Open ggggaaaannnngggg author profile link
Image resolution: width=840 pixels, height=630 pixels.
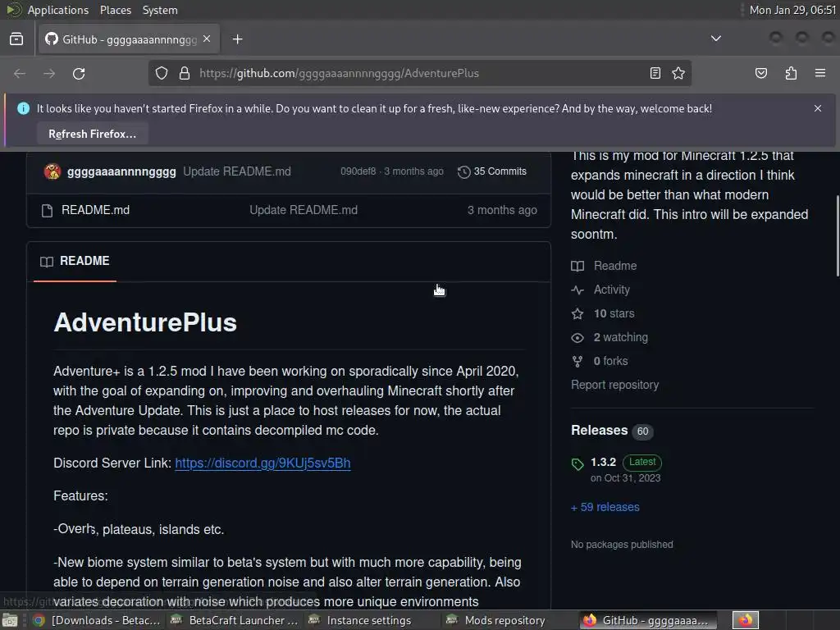[x=121, y=171]
